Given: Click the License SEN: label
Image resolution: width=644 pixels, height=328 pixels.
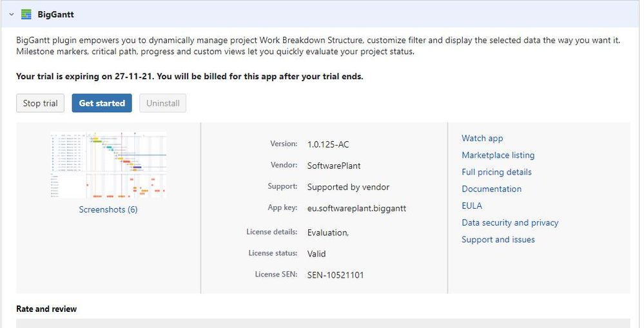Looking at the screenshot, I should click(276, 275).
